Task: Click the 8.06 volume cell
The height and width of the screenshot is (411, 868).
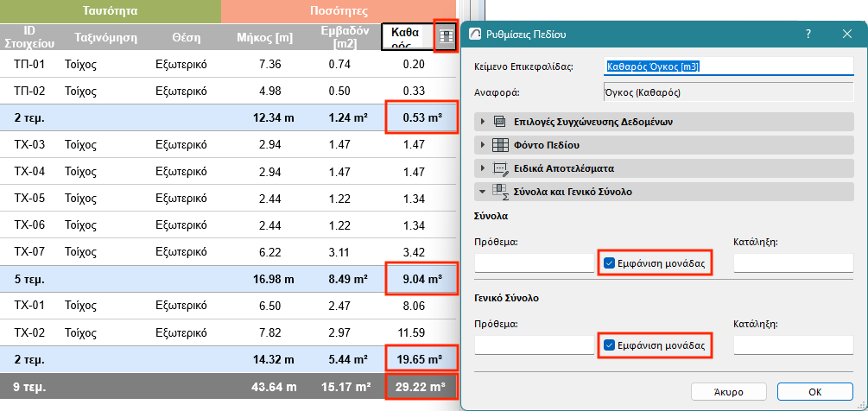Action: tap(414, 306)
